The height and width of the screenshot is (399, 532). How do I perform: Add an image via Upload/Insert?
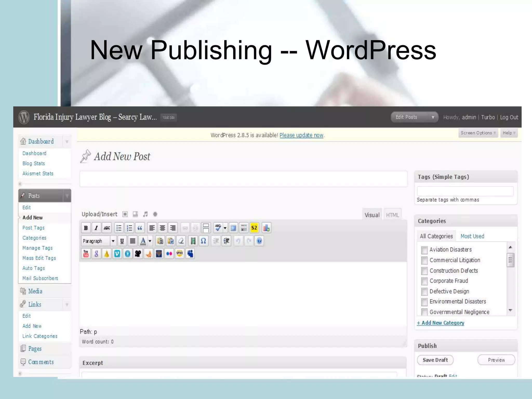[x=125, y=214]
